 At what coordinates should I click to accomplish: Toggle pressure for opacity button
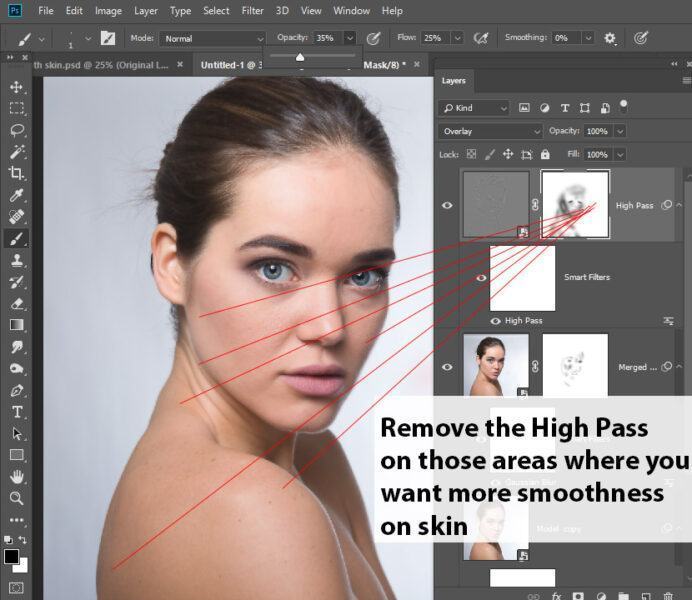tap(373, 38)
